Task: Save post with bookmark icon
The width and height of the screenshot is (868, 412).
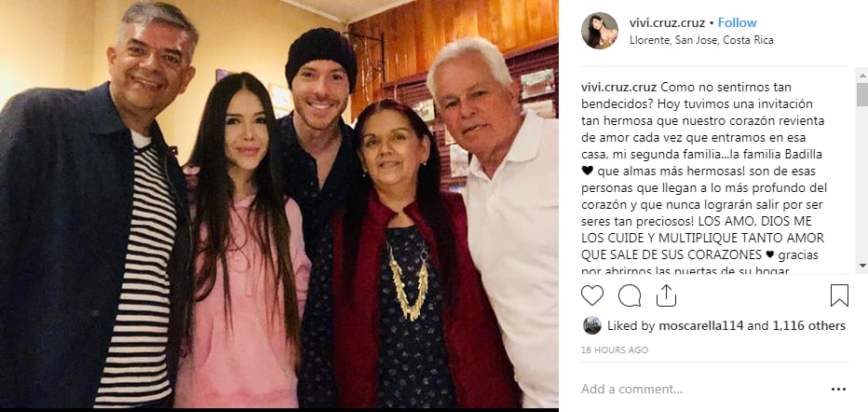Action: coord(839,295)
